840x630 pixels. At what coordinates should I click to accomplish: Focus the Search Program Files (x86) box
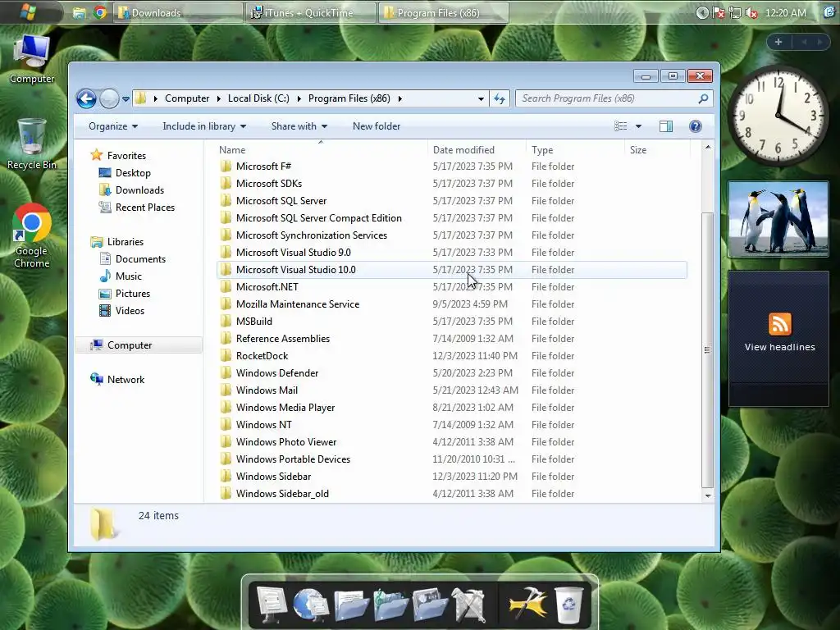click(x=614, y=98)
